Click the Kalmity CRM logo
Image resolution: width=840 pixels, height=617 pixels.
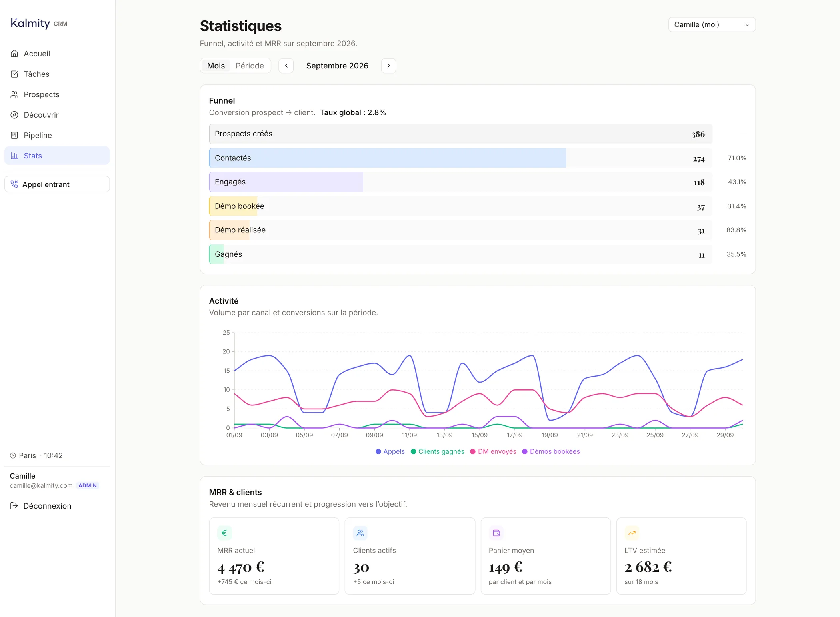[x=39, y=23]
